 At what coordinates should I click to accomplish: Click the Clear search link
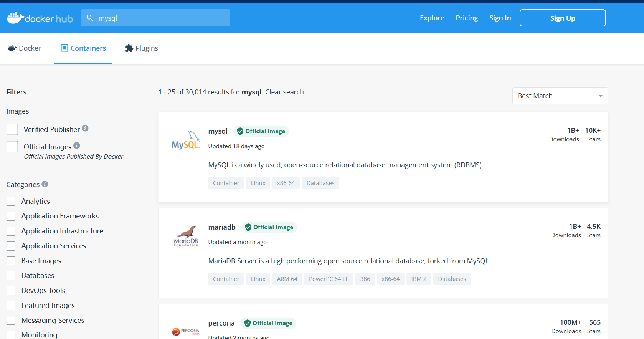[284, 92]
